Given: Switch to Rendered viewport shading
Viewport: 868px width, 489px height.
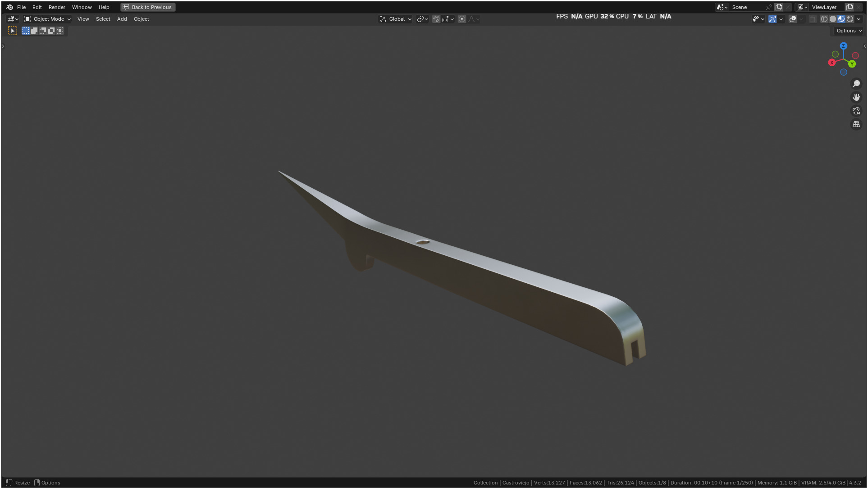Looking at the screenshot, I should pyautogui.click(x=850, y=19).
